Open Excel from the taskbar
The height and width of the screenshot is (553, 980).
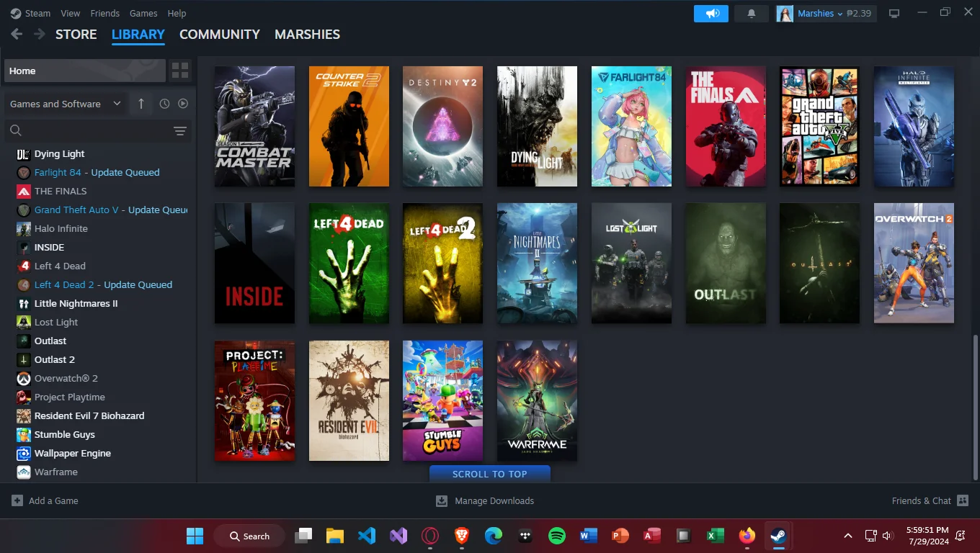715,536
